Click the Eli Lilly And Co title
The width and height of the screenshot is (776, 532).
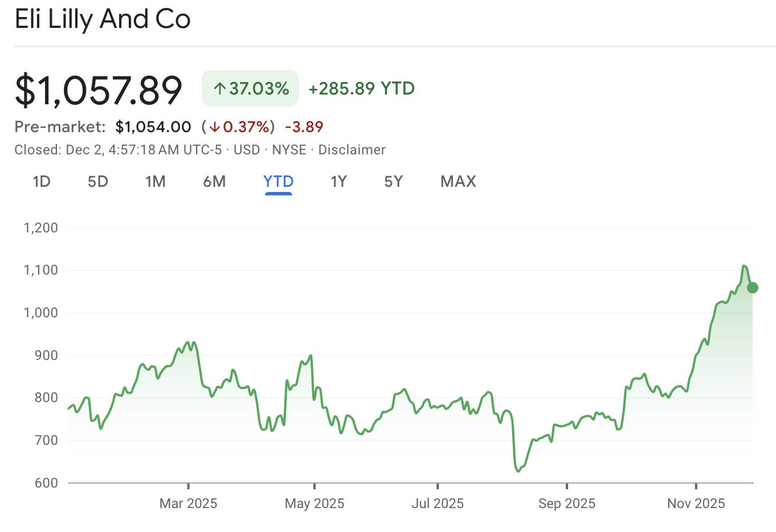[x=103, y=19]
